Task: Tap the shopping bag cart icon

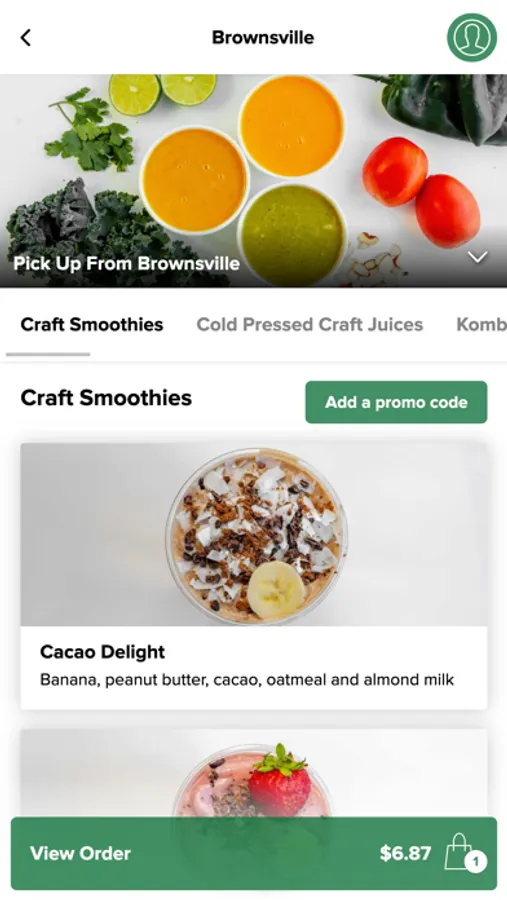Action: coord(458,852)
